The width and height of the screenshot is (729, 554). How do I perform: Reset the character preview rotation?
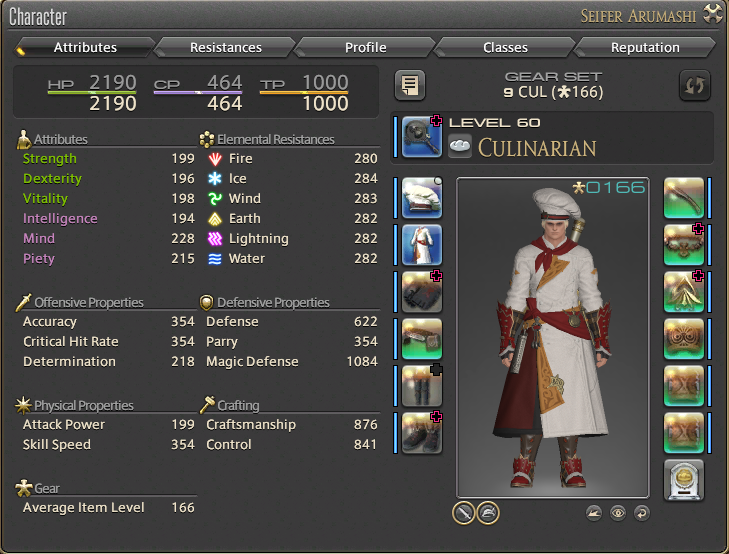tap(642, 513)
